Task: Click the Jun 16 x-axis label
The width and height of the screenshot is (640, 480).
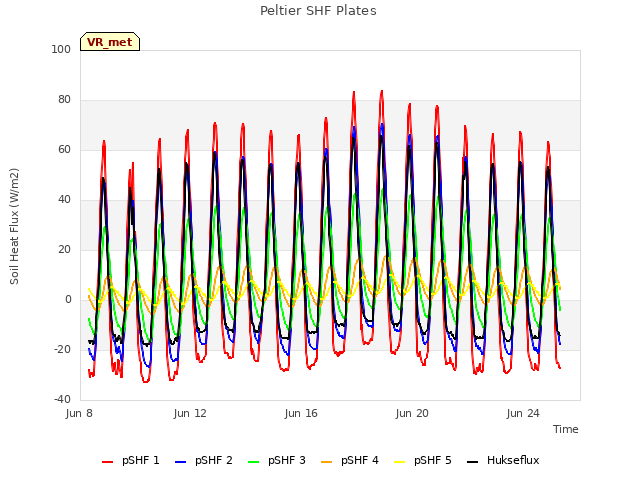Action: pyautogui.click(x=301, y=413)
